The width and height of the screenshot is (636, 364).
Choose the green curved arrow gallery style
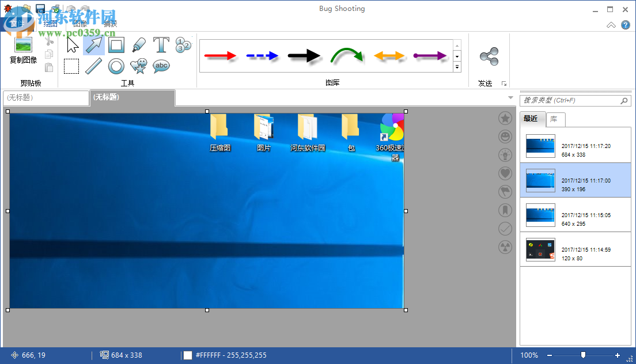pos(346,56)
